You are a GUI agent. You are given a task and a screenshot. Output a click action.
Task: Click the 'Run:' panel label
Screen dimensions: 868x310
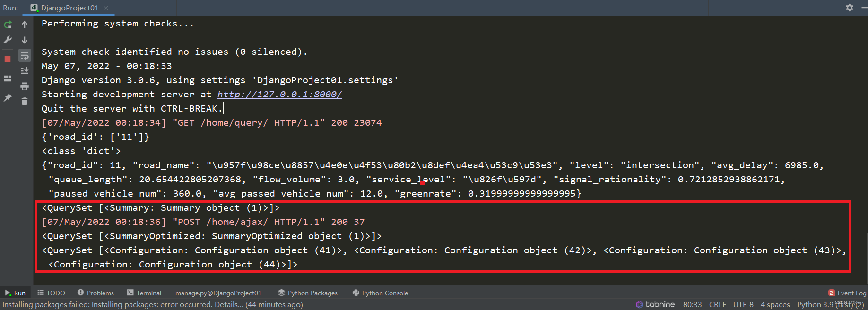tap(10, 8)
